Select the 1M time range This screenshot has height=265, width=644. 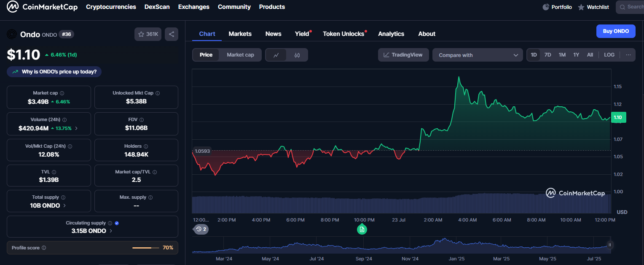(x=562, y=55)
